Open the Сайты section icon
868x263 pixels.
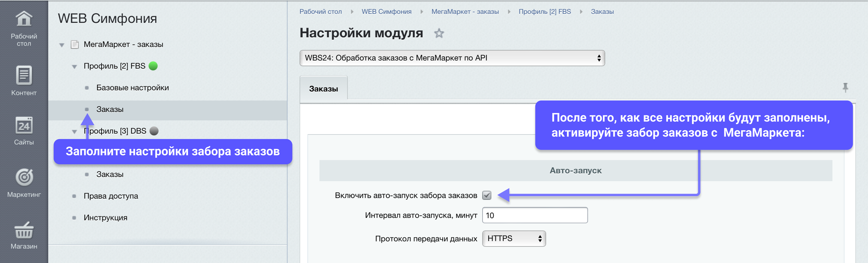coord(24,125)
